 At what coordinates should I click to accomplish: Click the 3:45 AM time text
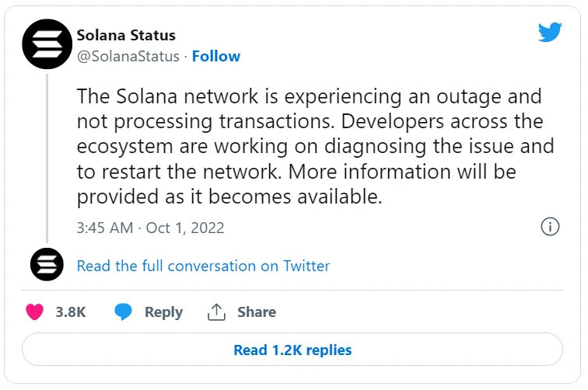(x=104, y=228)
